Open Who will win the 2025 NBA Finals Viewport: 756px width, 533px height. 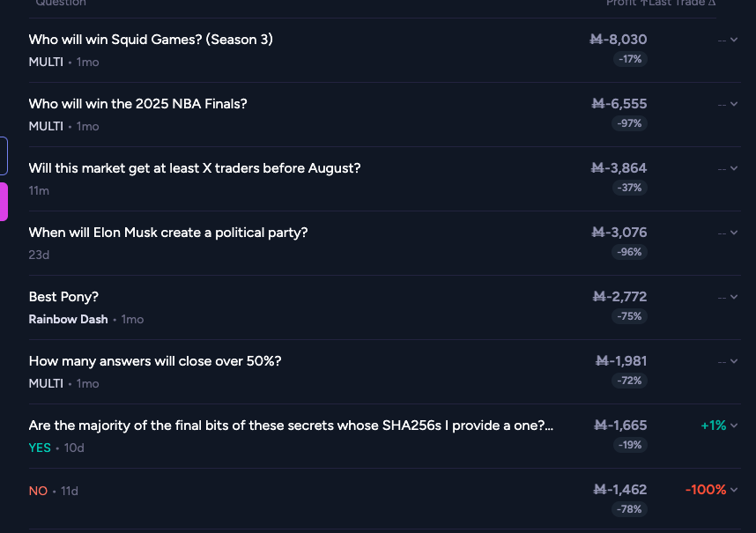pyautogui.click(x=137, y=104)
